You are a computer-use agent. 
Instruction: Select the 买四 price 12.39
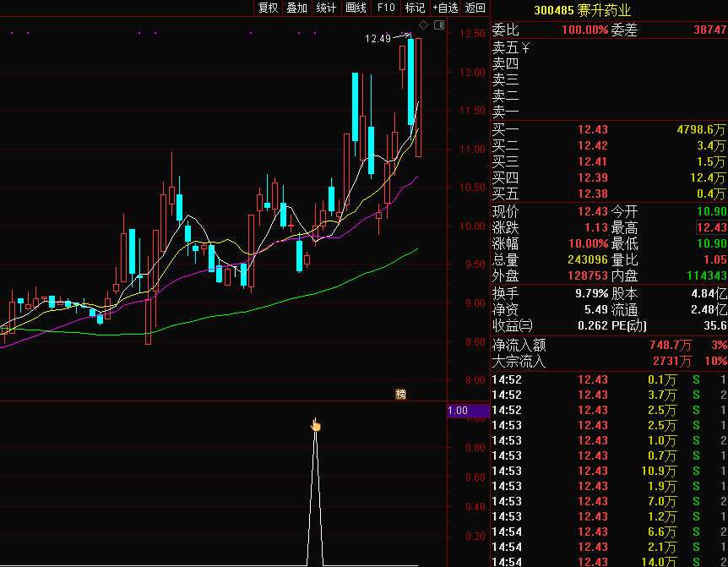[592, 177]
